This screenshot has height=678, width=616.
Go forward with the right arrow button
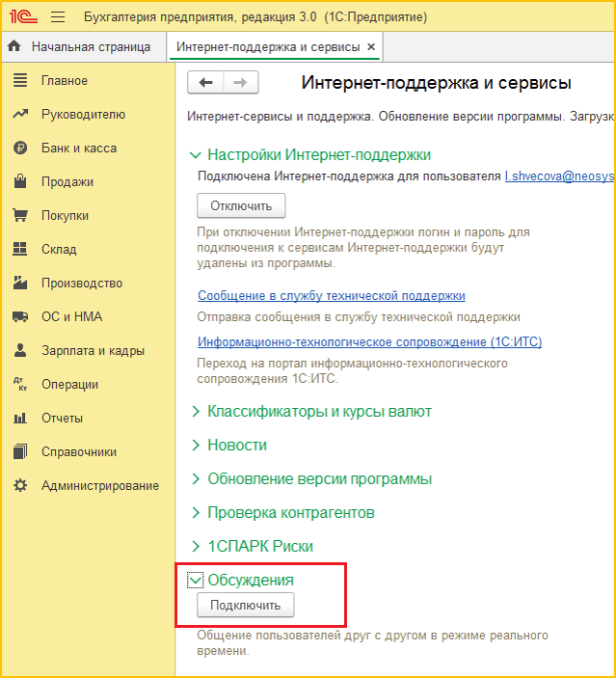[240, 82]
